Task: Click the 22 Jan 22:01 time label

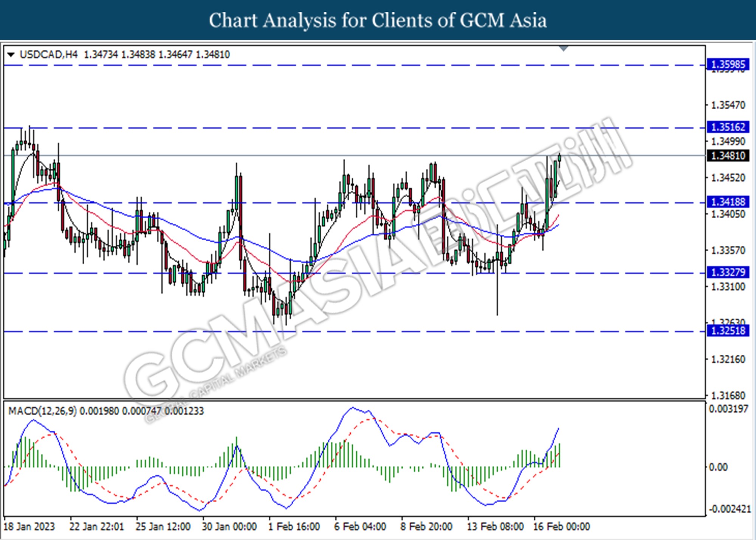Action: point(97,526)
